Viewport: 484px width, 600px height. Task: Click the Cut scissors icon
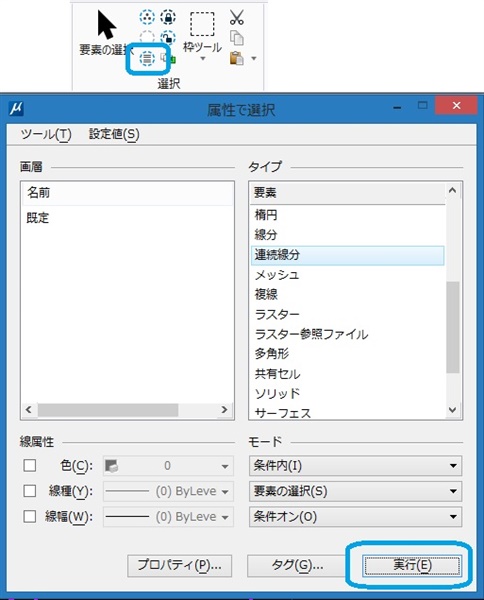[237, 17]
